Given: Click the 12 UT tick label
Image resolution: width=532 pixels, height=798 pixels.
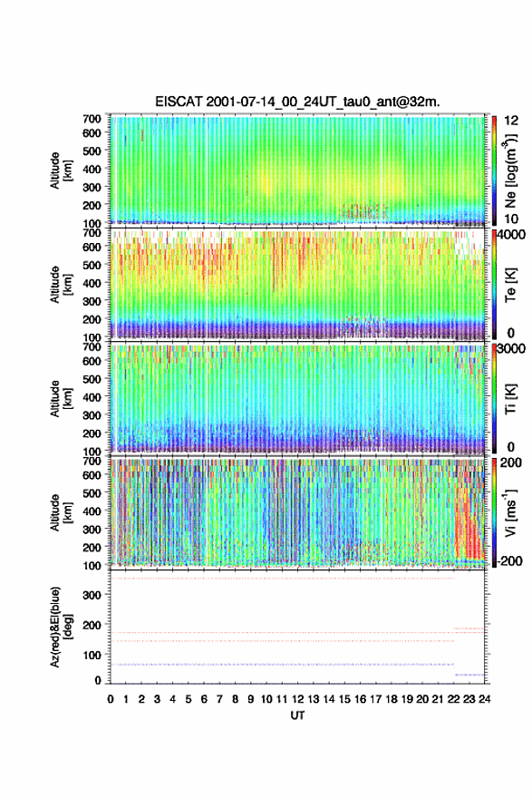Looking at the screenshot, I should tap(297, 699).
